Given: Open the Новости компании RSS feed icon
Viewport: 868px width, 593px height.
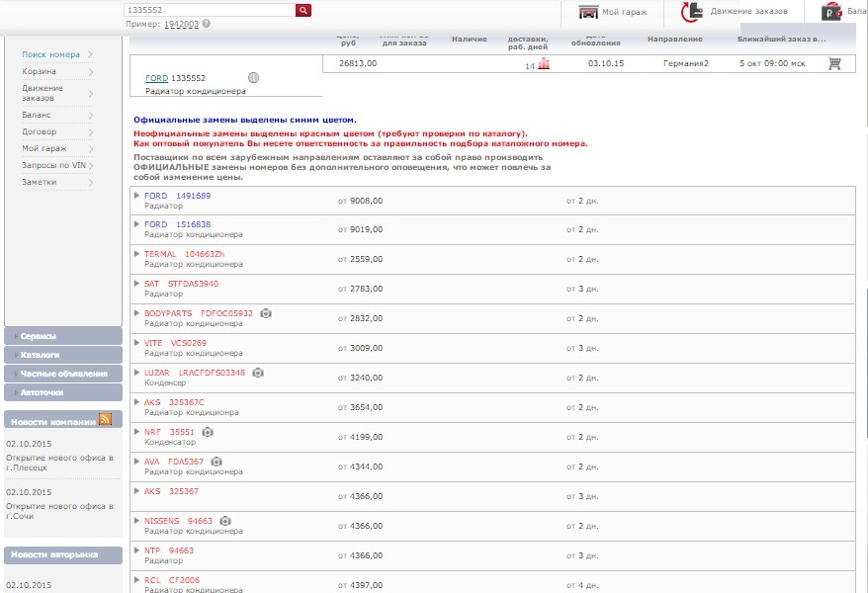Looking at the screenshot, I should pyautogui.click(x=105, y=419).
